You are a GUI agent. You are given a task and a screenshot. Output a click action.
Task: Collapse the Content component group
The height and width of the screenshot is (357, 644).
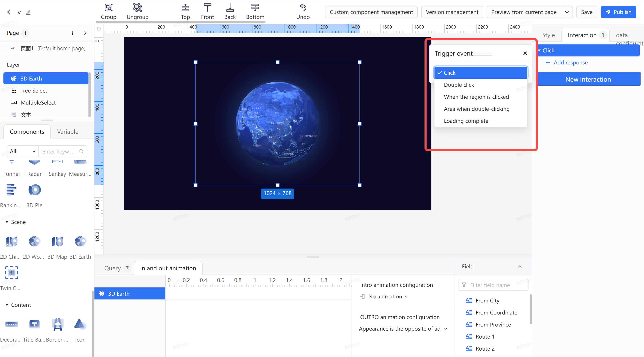[x=7, y=305]
